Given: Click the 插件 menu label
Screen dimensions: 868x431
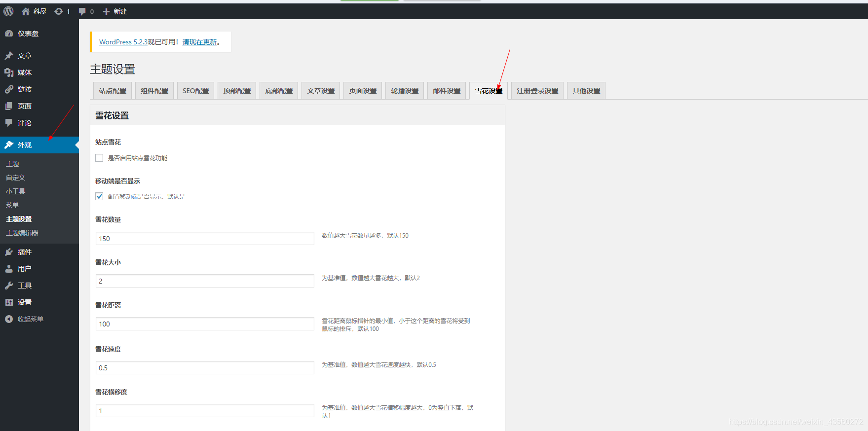Looking at the screenshot, I should click(x=25, y=252).
